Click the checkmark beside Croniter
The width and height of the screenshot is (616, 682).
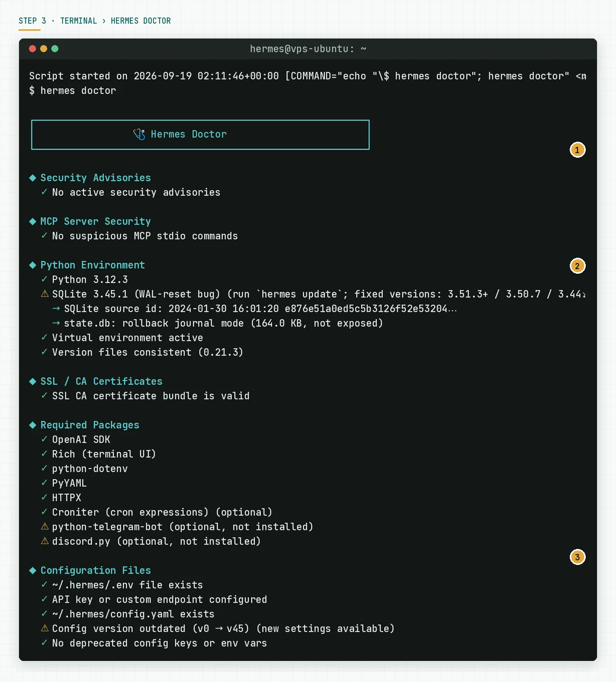pos(45,512)
